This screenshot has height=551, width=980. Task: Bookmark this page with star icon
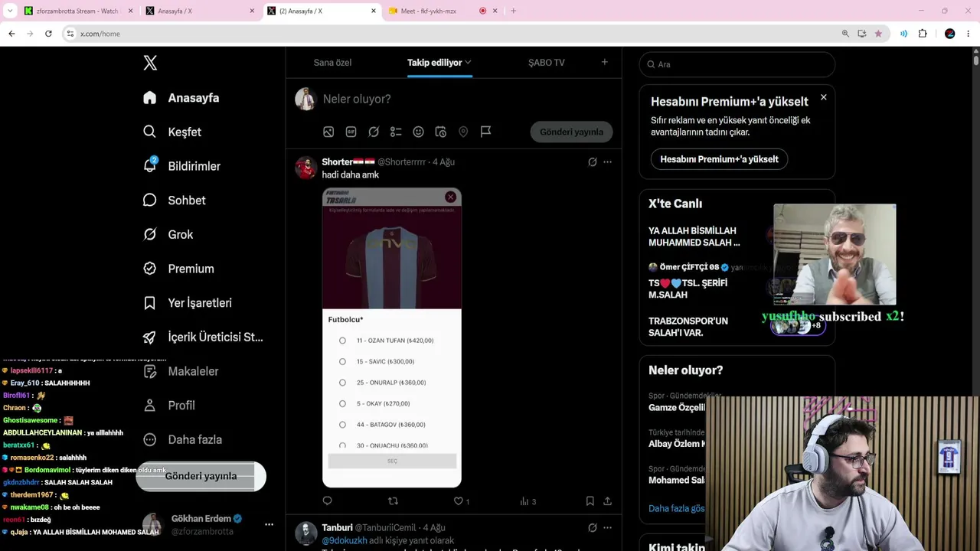coord(878,34)
